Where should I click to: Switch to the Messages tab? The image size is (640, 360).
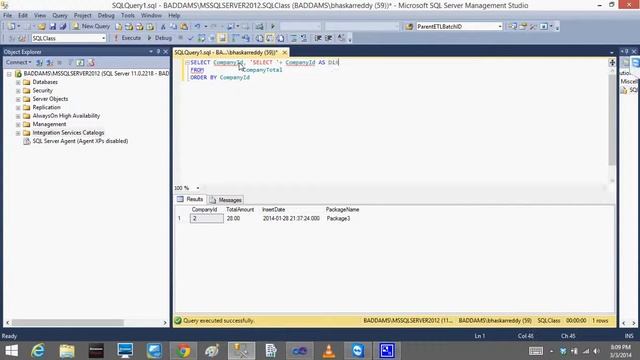tap(226, 200)
